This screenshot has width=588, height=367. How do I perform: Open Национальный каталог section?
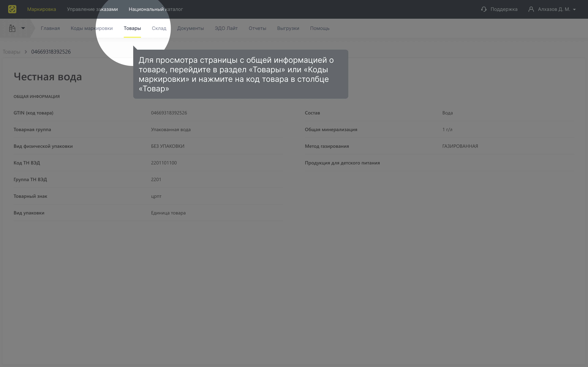tap(156, 9)
